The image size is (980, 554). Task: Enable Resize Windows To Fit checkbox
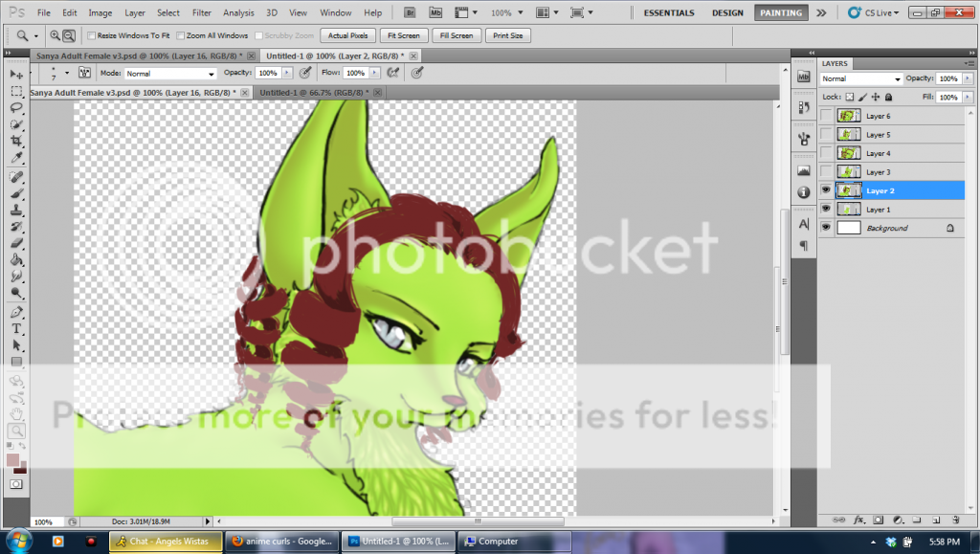(x=91, y=35)
